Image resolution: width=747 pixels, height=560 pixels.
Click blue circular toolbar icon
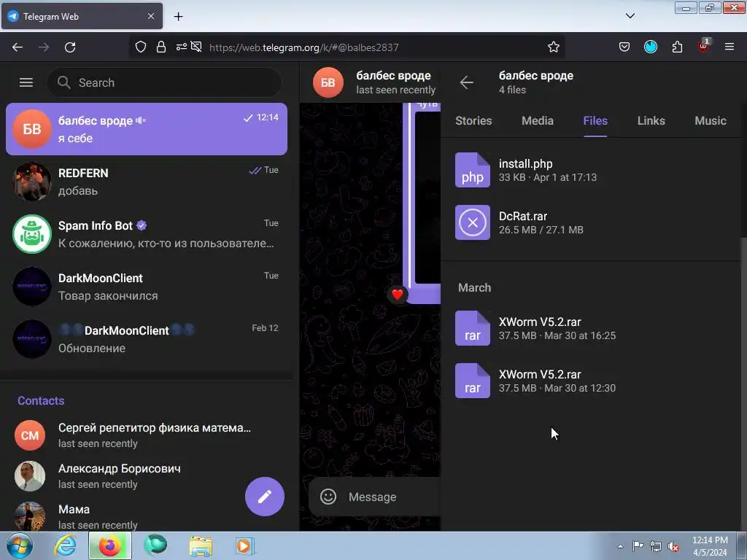650,47
